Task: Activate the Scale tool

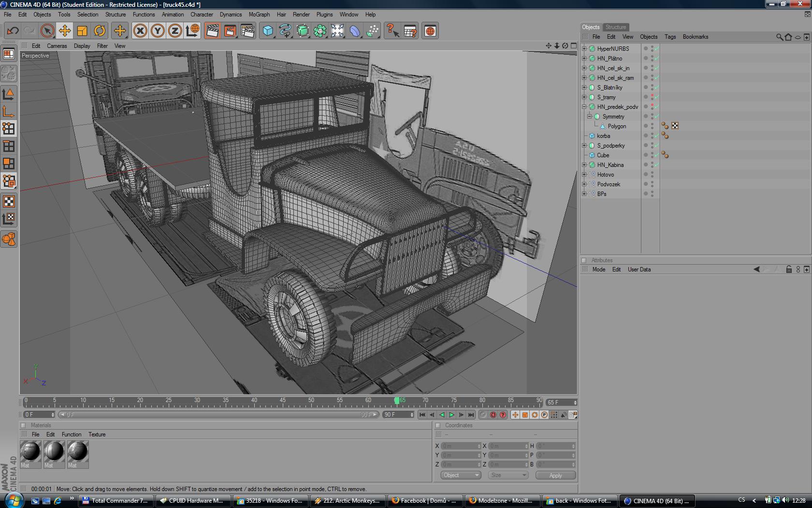Action: point(82,31)
